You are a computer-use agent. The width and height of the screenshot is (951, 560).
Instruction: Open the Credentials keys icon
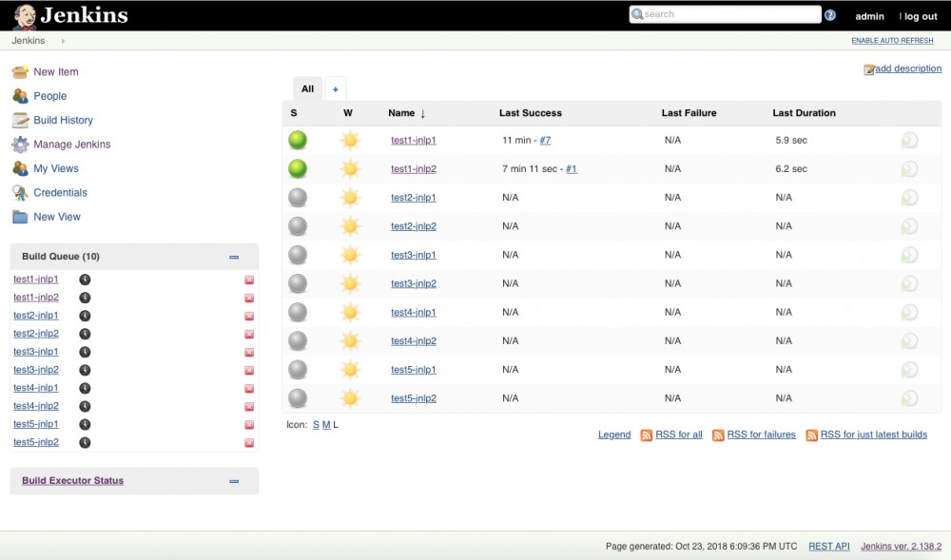point(20,193)
